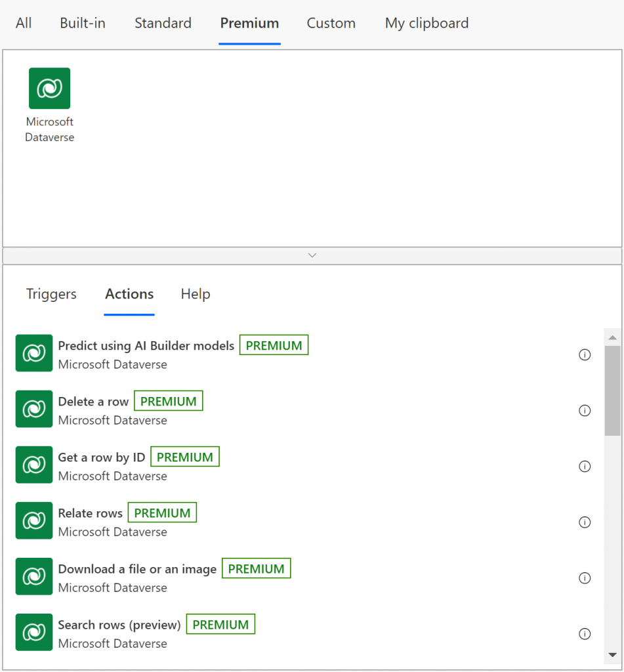Click the PREMIUM badge next to Delete a row

coord(169,401)
